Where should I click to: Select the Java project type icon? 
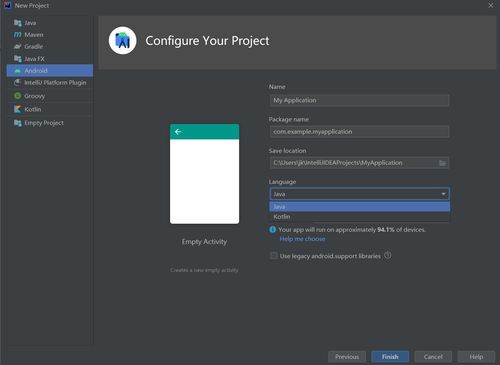(18, 23)
